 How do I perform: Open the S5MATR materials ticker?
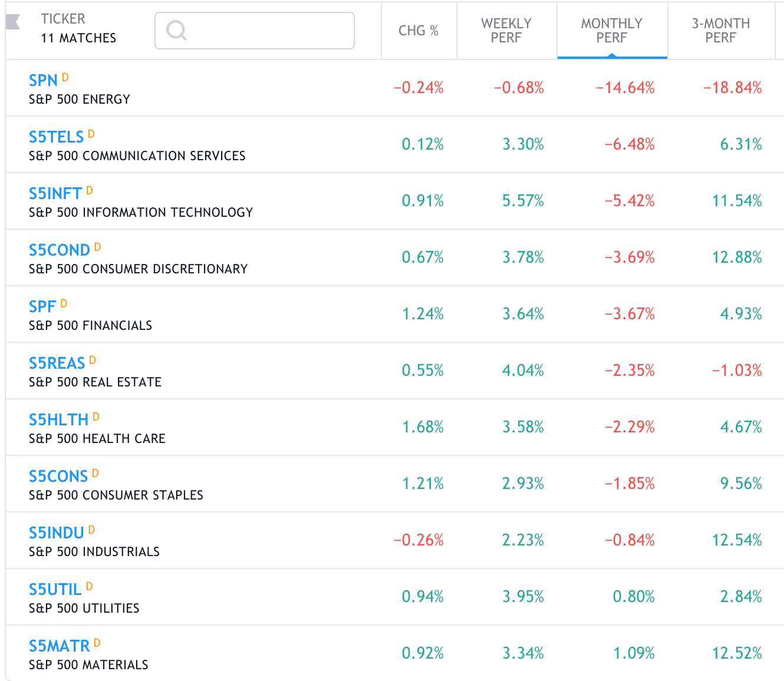point(59,646)
